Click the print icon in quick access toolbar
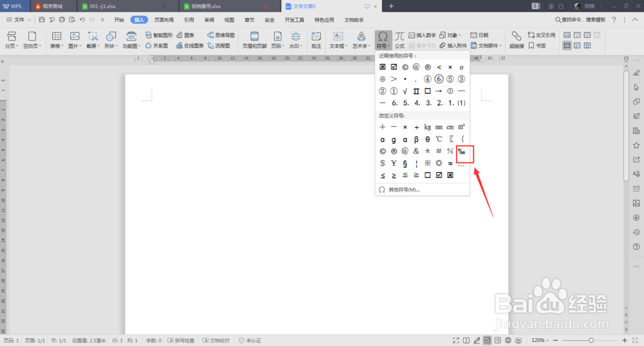 click(62, 20)
